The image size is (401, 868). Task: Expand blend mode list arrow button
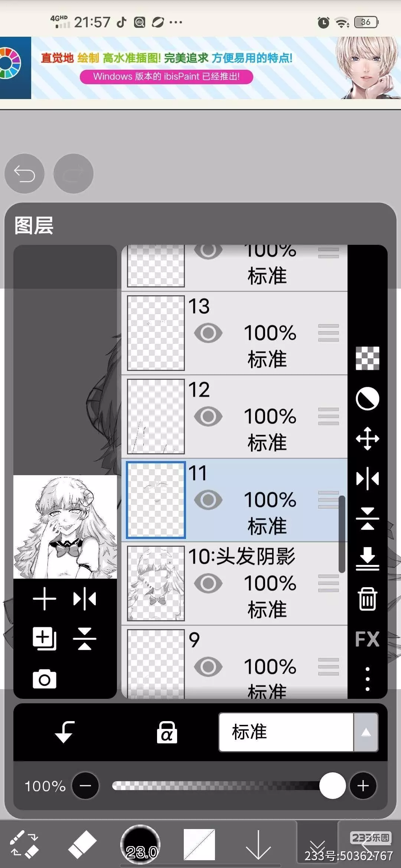click(x=366, y=732)
